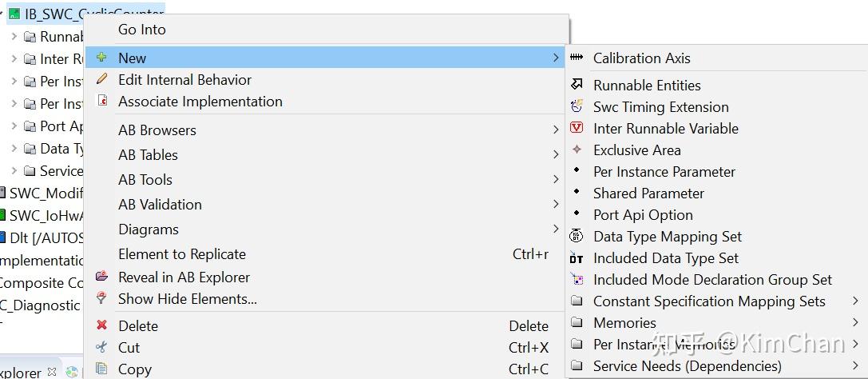
Task: Click the Data Type Mapping Set icon
Action: [577, 236]
